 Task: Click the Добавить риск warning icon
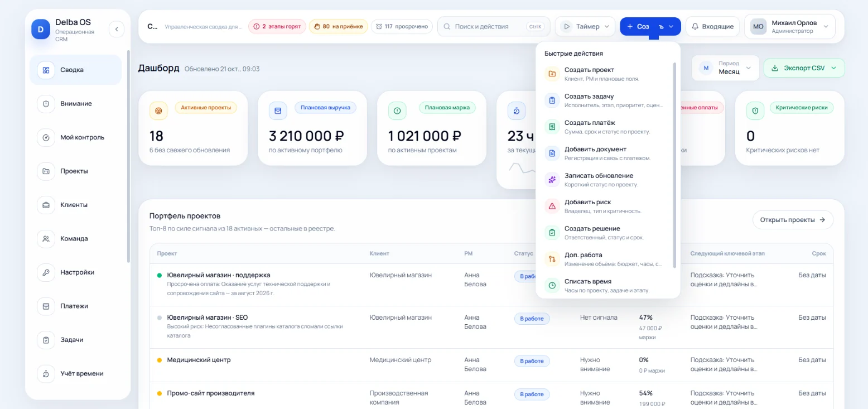click(552, 206)
